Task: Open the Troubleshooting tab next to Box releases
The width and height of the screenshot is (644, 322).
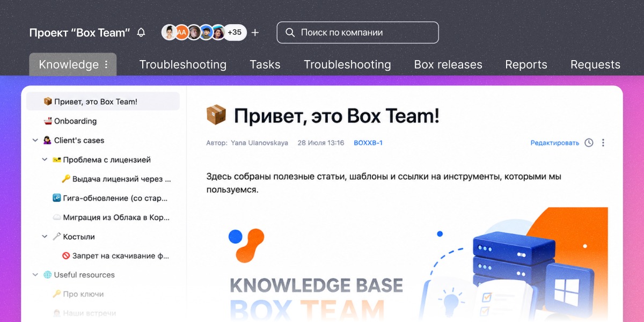Action: coord(347,64)
